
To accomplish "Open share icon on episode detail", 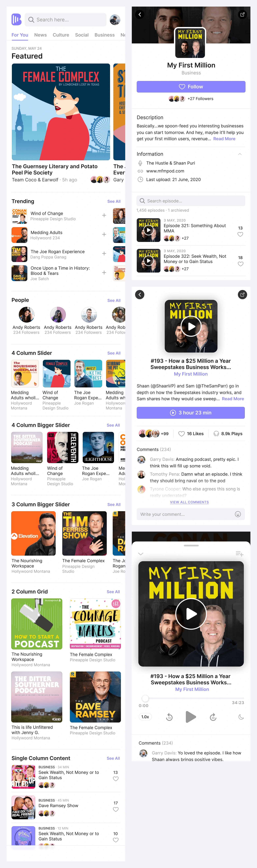I will point(242,294).
